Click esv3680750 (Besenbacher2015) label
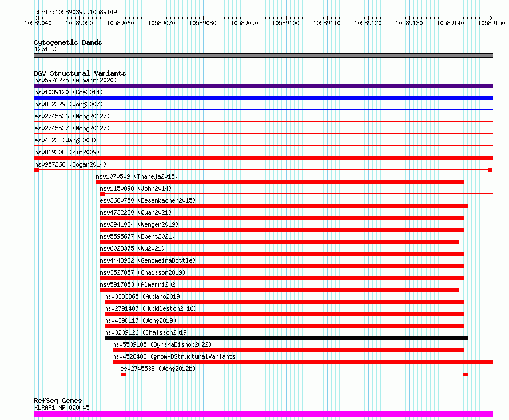Screen dimensions: 509x420 pyautogui.click(x=148, y=200)
